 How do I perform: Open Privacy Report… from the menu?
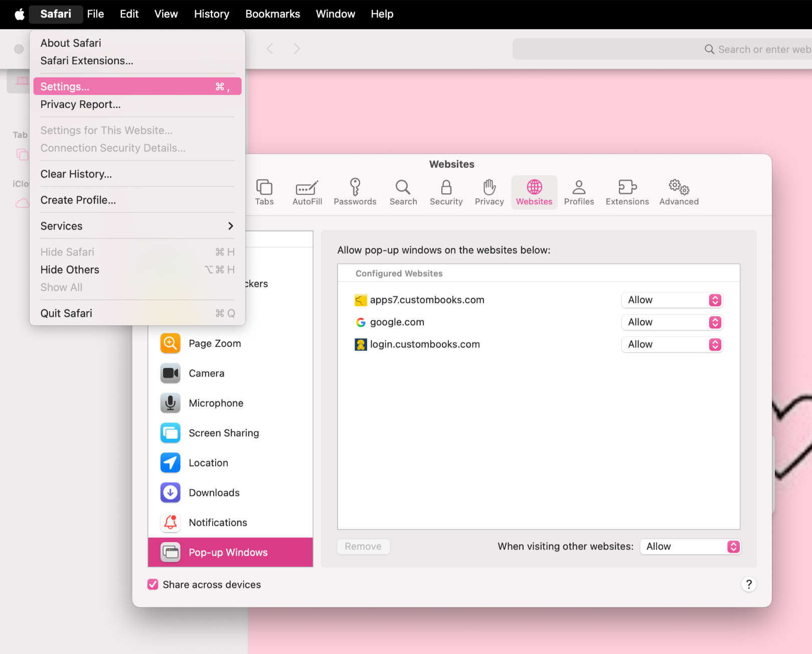(x=137, y=104)
